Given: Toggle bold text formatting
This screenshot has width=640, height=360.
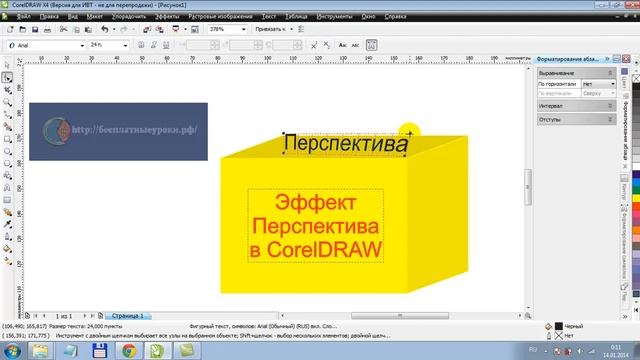Looking at the screenshot, I should [141, 45].
